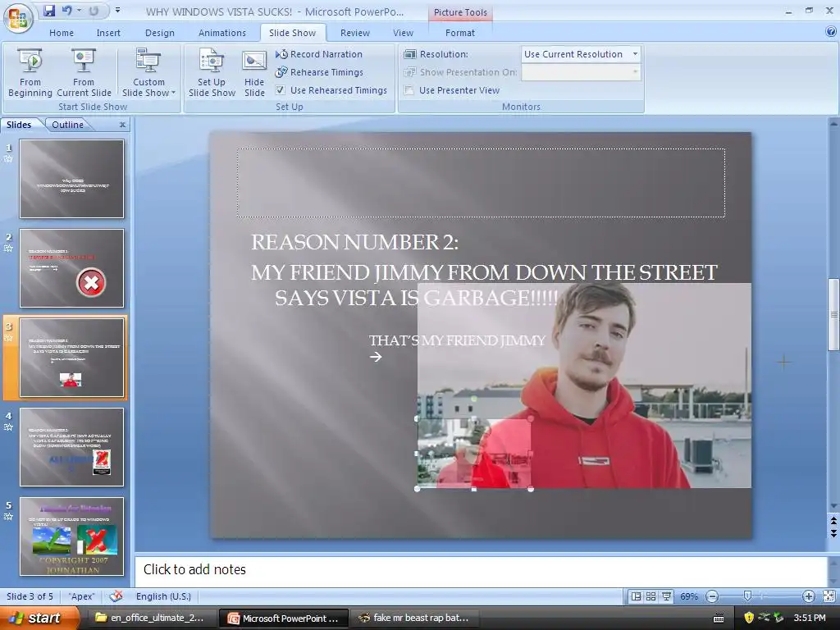
Task: Click the vertical scrollbar thumb of slide area
Action: point(833,314)
